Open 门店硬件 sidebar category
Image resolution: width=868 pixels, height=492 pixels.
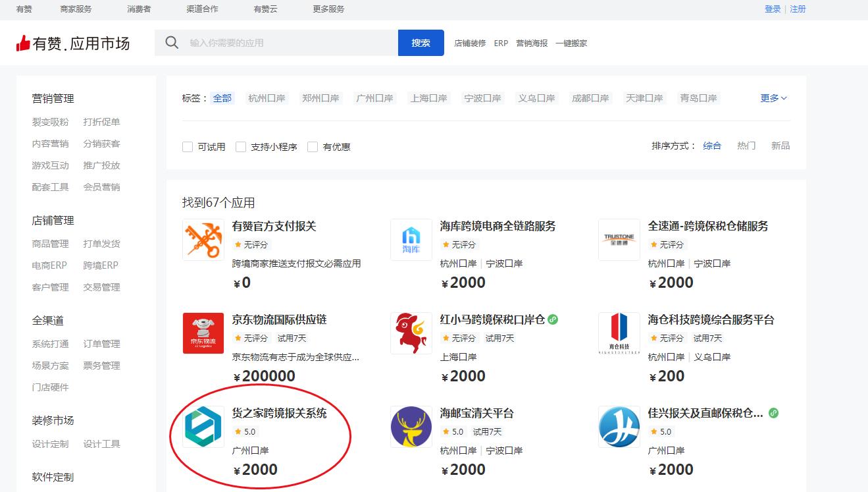pyautogui.click(x=50, y=387)
